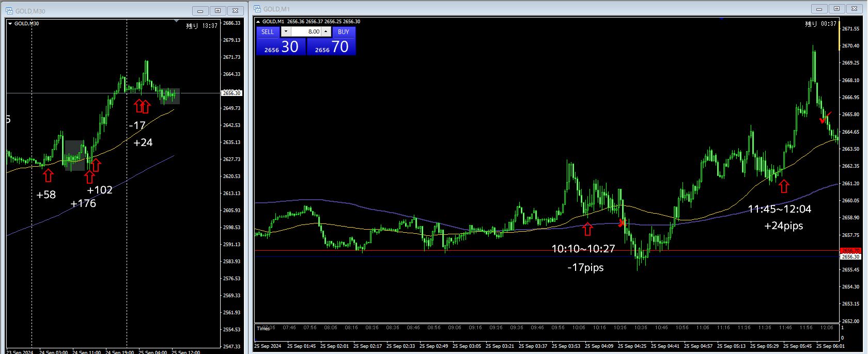The height and width of the screenshot is (354, 868).
Task: Collapse one-click trading panel on GOLD,M1
Action: 258,22
